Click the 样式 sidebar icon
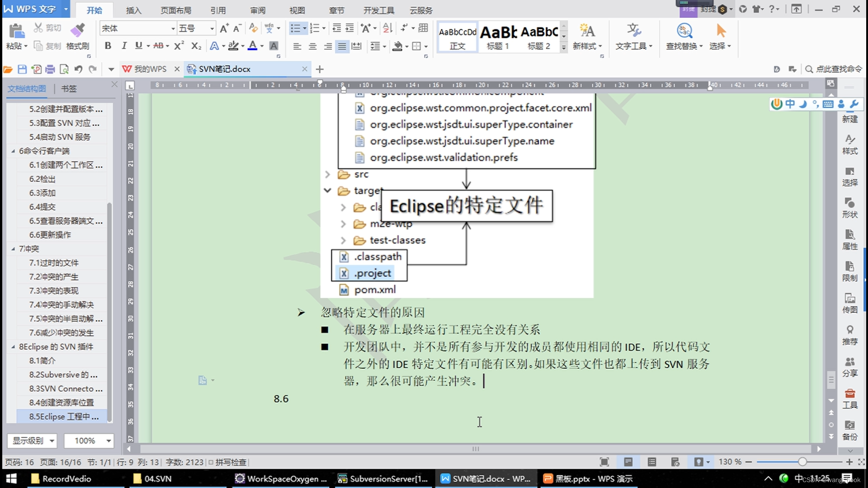Viewport: 868px width, 488px height. coord(850,145)
